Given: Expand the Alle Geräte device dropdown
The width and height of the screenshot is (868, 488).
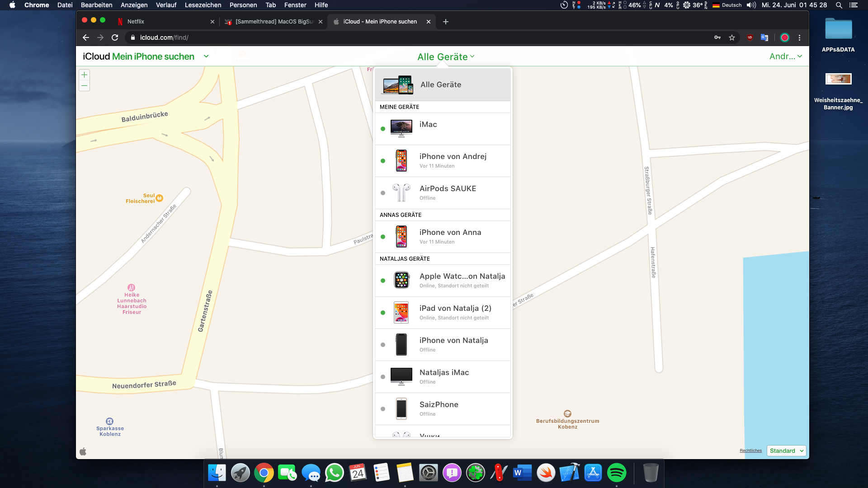Looking at the screenshot, I should 445,56.
